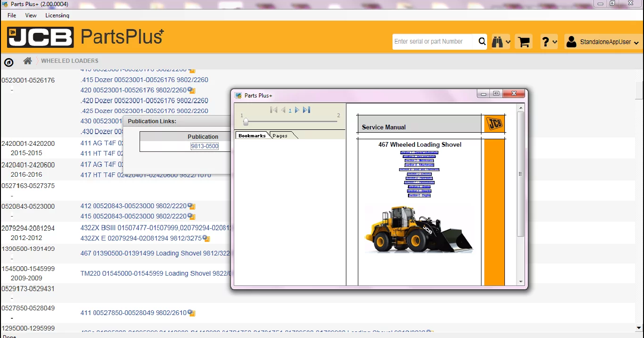
Task: Click the question mark help icon
Action: (546, 41)
